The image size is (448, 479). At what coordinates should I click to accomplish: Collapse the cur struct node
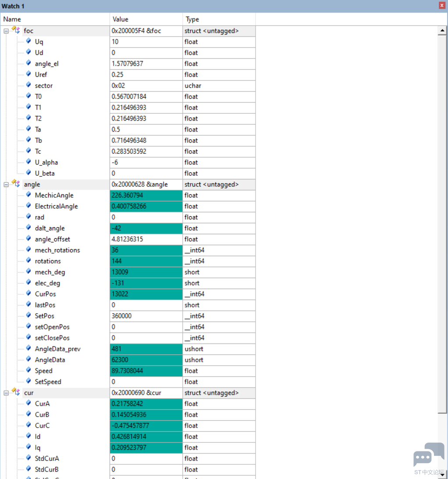pyautogui.click(x=6, y=393)
